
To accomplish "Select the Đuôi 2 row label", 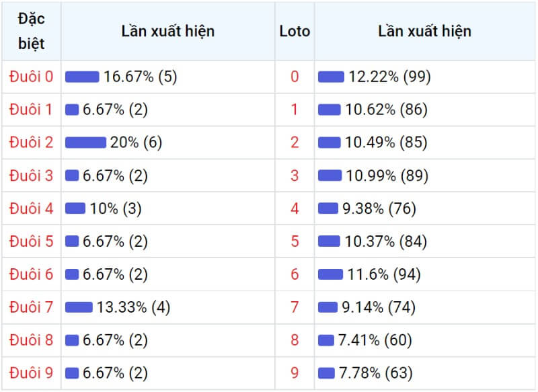I will pyautogui.click(x=31, y=143).
